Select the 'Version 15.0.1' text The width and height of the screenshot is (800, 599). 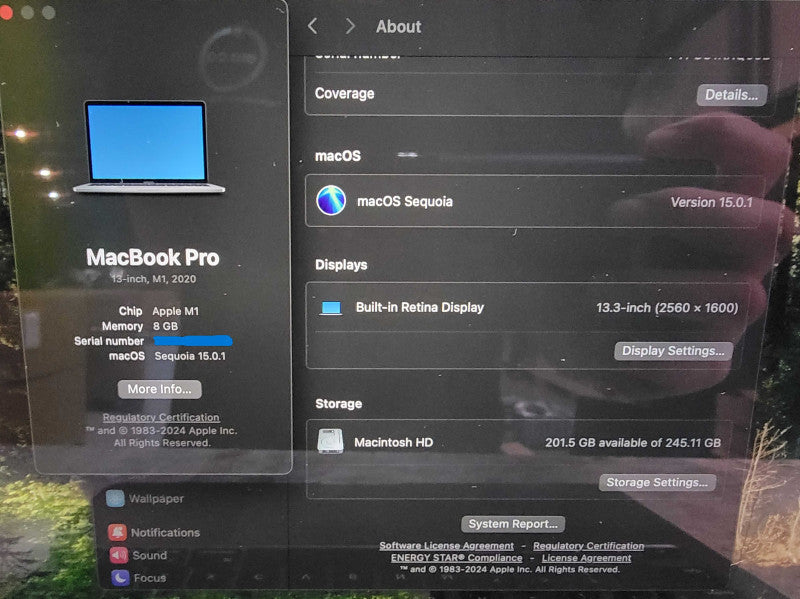click(x=711, y=203)
